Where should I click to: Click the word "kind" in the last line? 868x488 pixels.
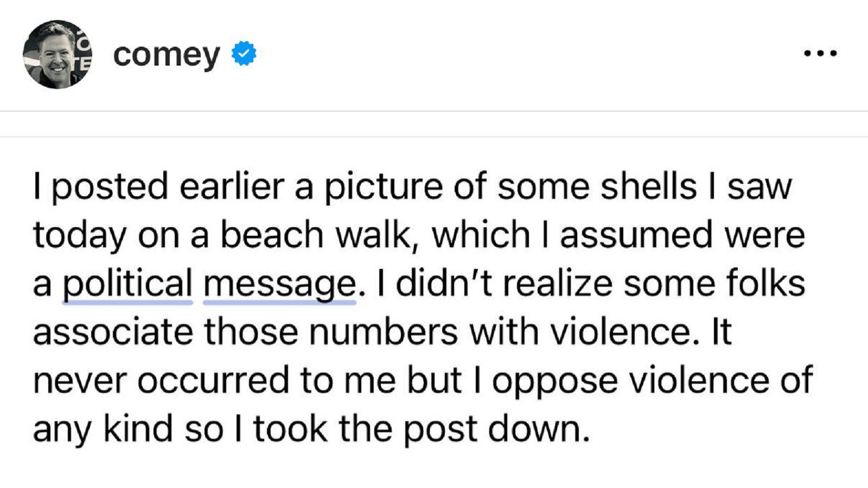(138, 429)
